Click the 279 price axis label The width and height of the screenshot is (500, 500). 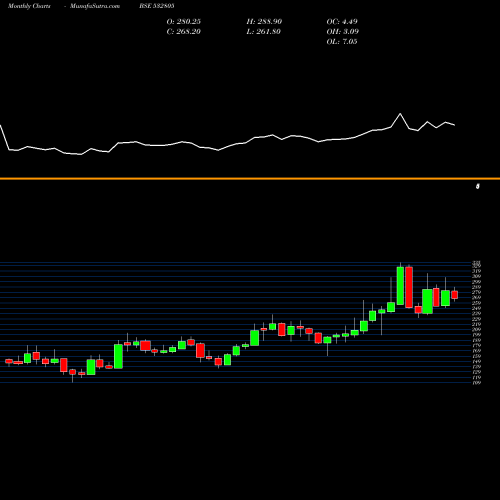(477, 292)
